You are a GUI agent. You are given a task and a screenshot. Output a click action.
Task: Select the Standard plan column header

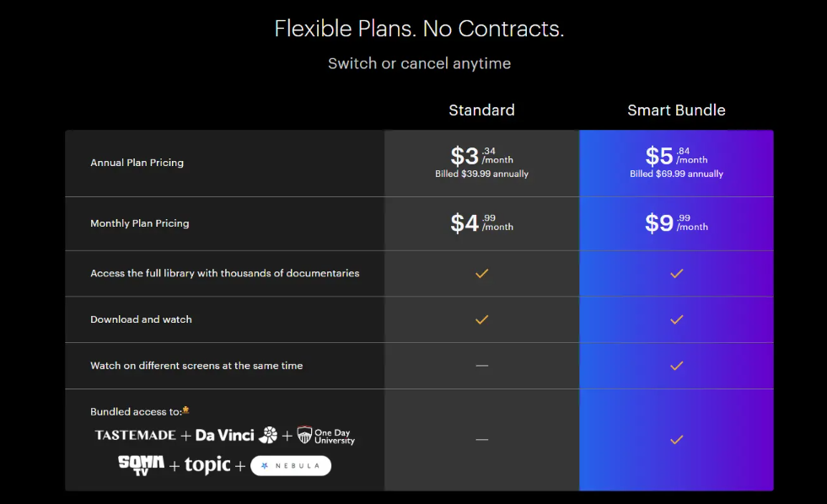click(481, 110)
